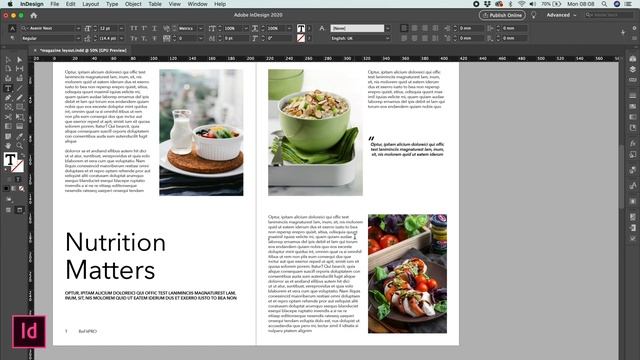Open the font family dropdown
The image size is (640, 360).
click(78, 28)
